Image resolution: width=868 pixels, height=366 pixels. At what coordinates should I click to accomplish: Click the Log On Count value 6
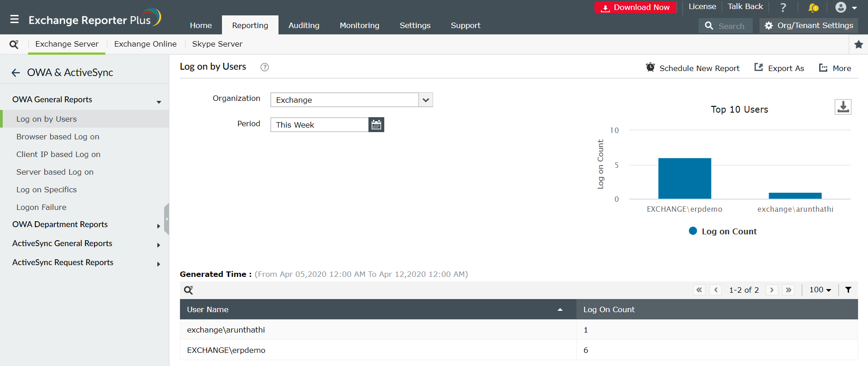click(x=586, y=350)
